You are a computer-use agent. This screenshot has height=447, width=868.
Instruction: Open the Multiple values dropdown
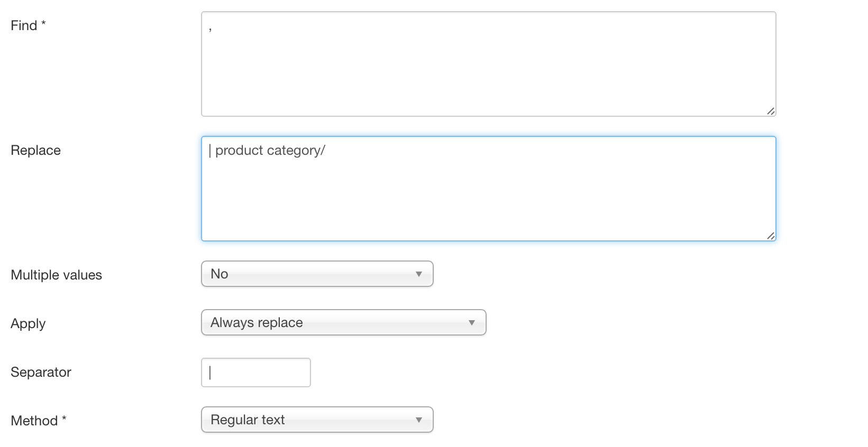pos(317,274)
